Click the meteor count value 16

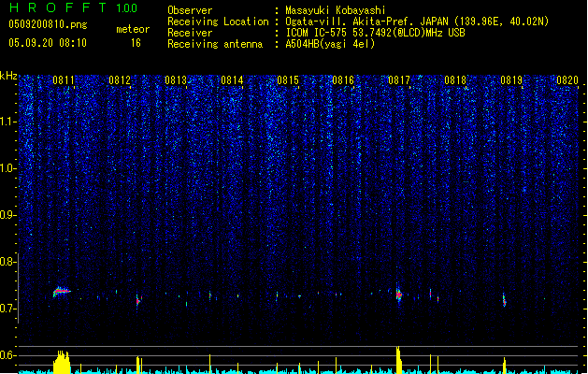[x=136, y=43]
